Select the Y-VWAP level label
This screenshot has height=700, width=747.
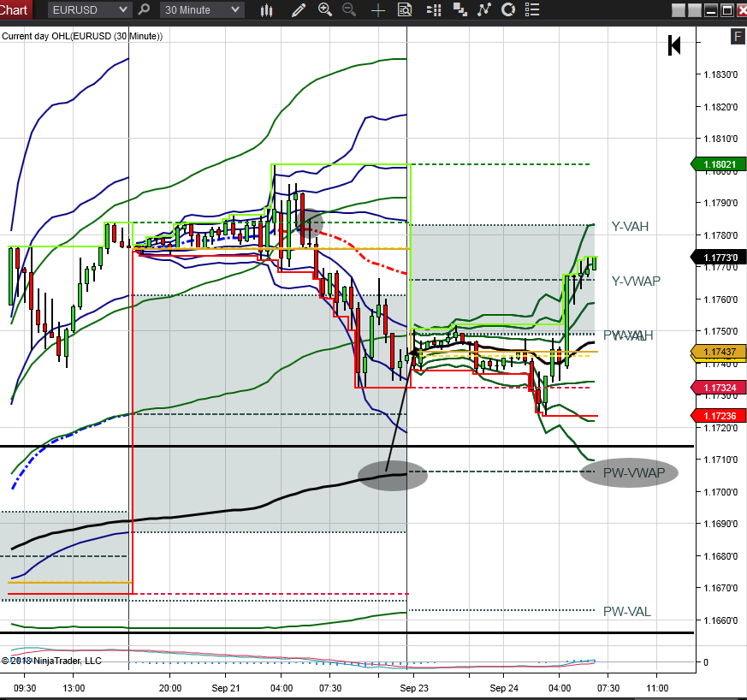pyautogui.click(x=636, y=282)
